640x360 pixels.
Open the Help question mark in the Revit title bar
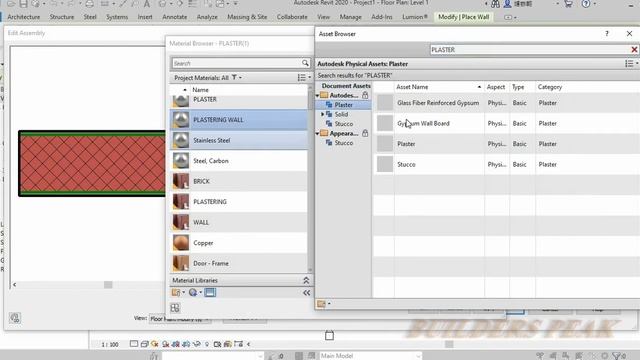(x=586, y=4)
